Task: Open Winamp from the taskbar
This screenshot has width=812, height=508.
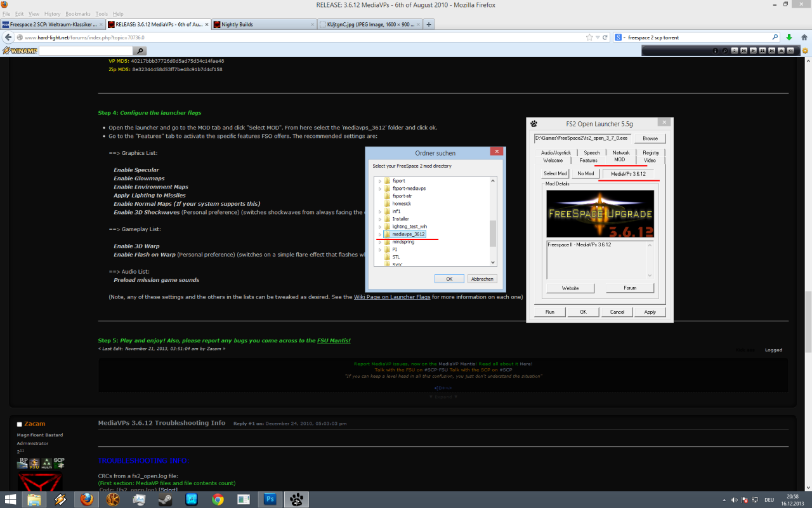Action: coord(60,500)
